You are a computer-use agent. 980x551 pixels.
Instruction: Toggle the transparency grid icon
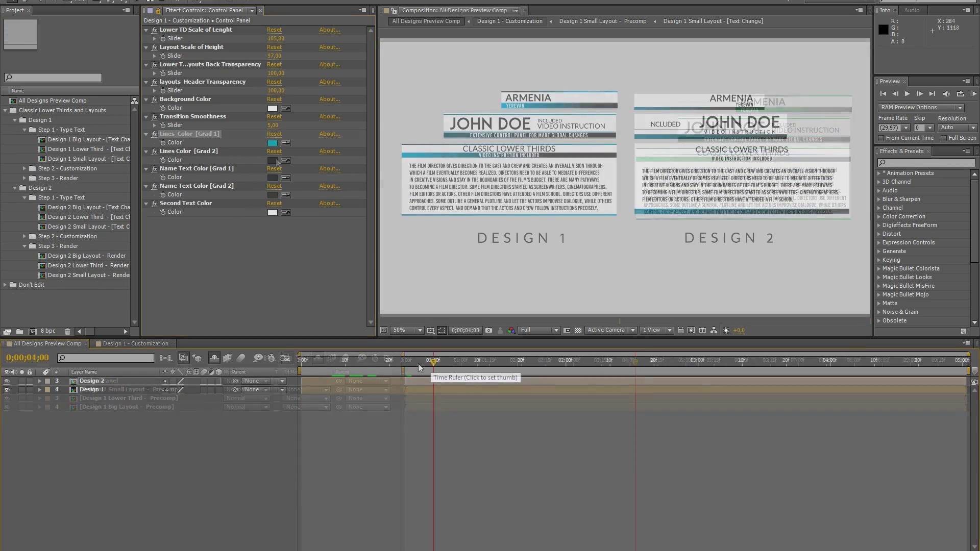click(578, 331)
